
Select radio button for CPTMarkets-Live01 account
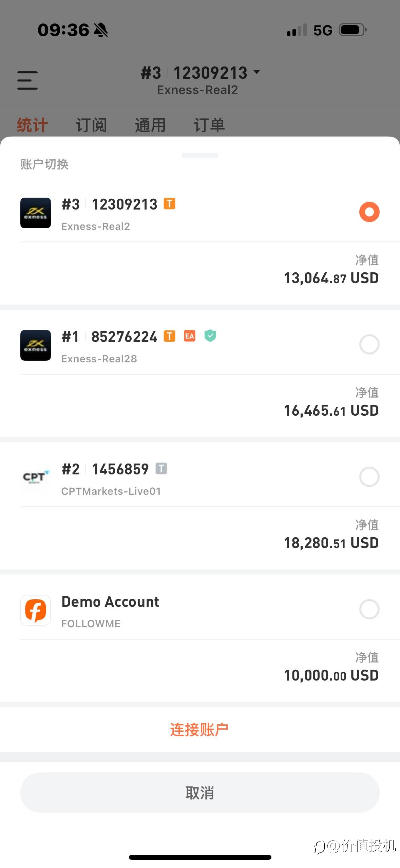(369, 477)
